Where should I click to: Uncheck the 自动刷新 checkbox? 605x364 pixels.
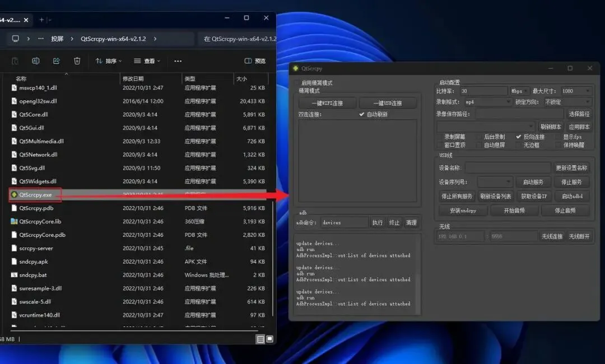point(361,115)
